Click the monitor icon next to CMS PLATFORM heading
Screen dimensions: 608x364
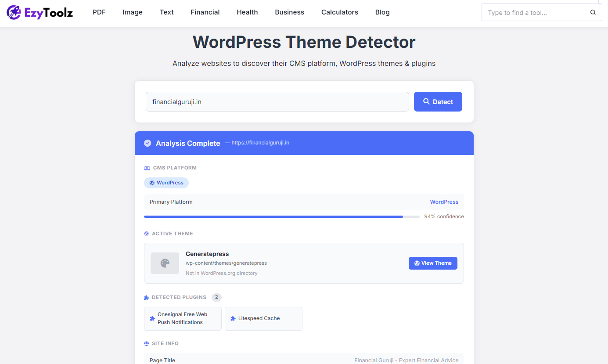tap(146, 167)
